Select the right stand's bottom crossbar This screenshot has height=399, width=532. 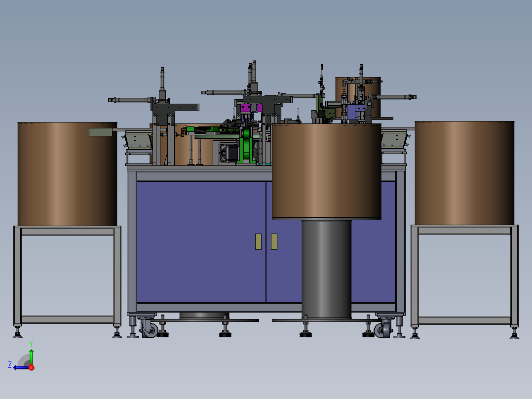tap(464, 320)
